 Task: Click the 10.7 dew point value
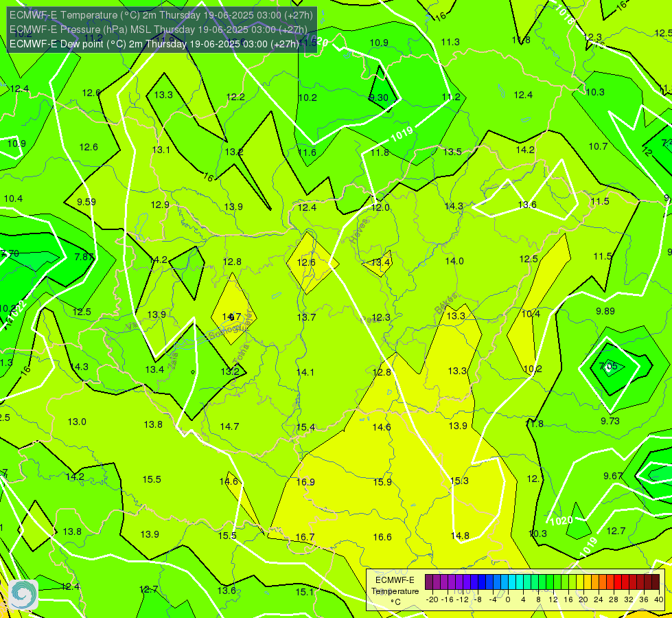point(599,146)
